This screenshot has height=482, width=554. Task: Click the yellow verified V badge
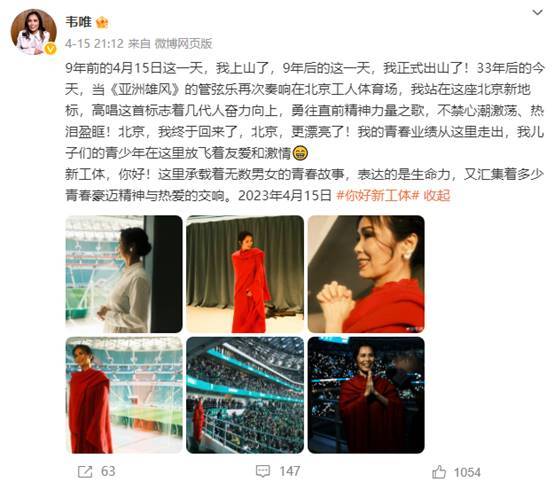[x=51, y=49]
